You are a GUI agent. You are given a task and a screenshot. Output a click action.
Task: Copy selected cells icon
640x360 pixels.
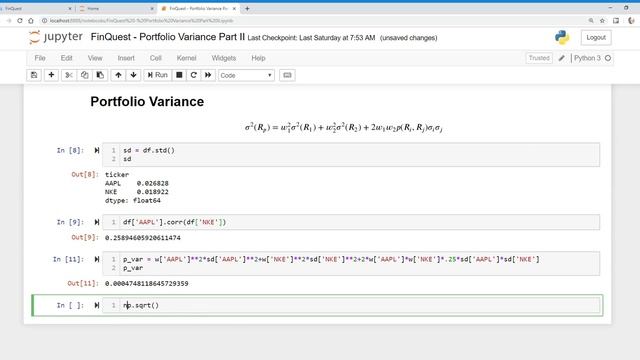pos(84,75)
